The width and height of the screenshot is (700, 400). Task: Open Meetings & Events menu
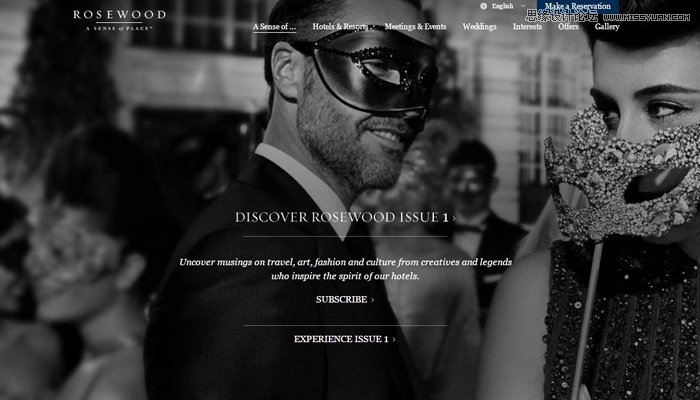[415, 27]
